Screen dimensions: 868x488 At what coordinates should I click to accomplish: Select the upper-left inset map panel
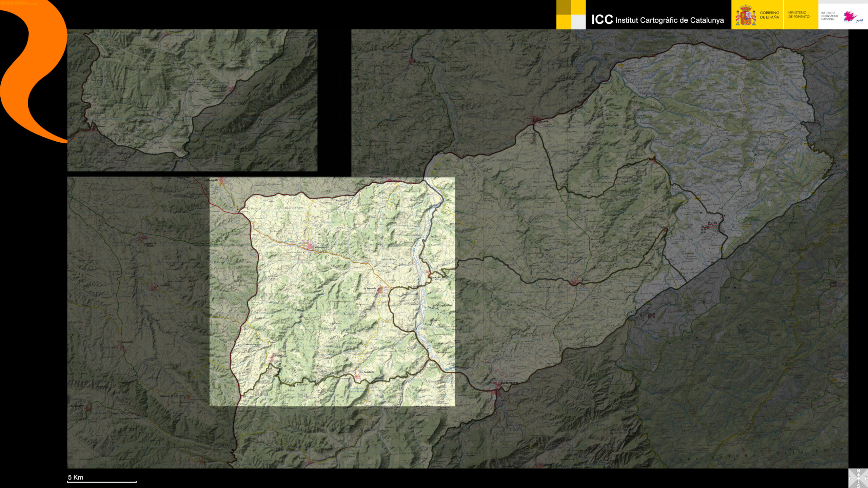click(192, 100)
